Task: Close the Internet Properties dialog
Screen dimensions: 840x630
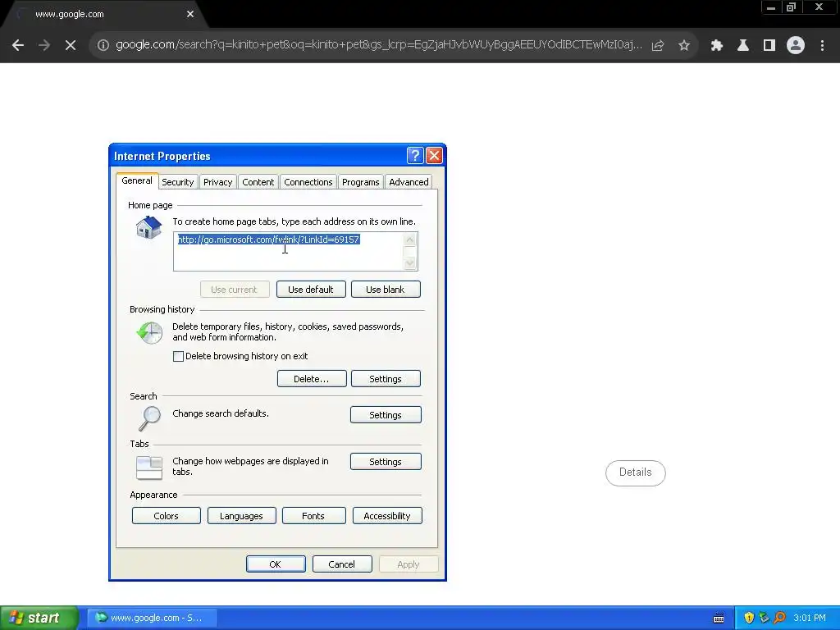Action: pos(435,156)
